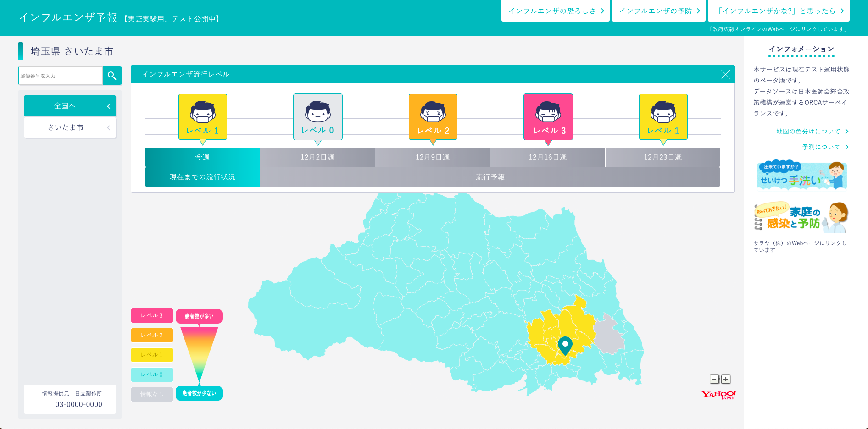Close the インフルエンザ流行レベル panel
This screenshot has height=429, width=868.
[x=725, y=75]
